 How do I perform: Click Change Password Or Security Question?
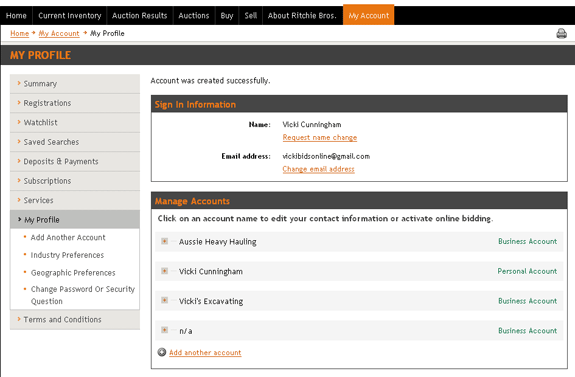[83, 295]
